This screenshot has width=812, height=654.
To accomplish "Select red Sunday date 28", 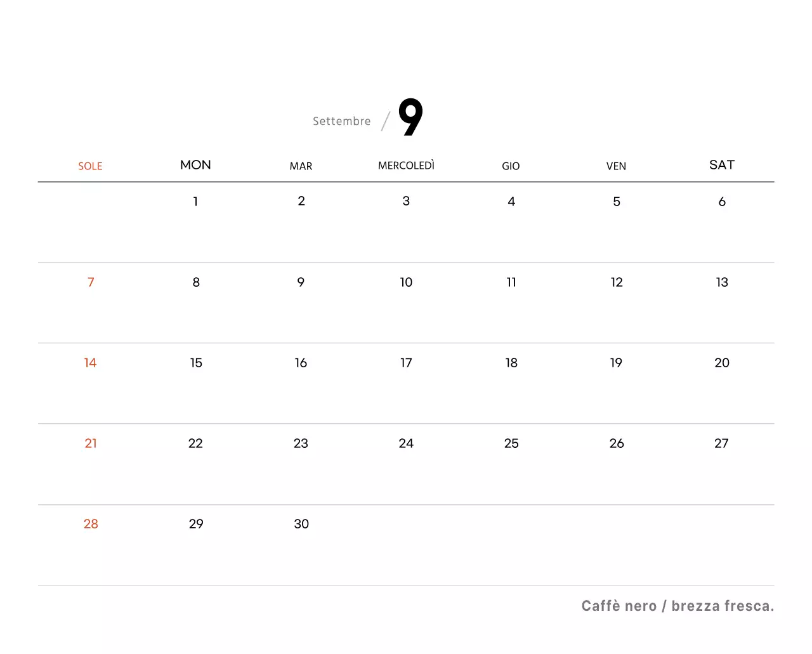I will (x=91, y=524).
